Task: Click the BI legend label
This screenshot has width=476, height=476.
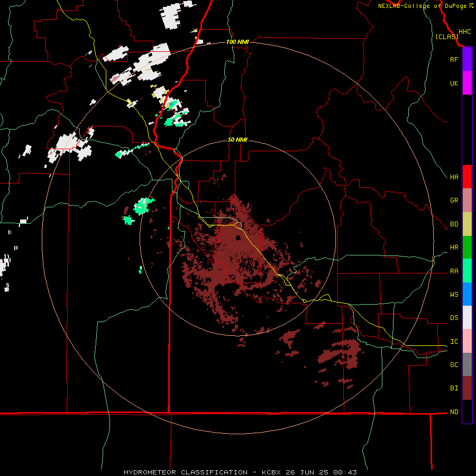Action: pos(454,388)
